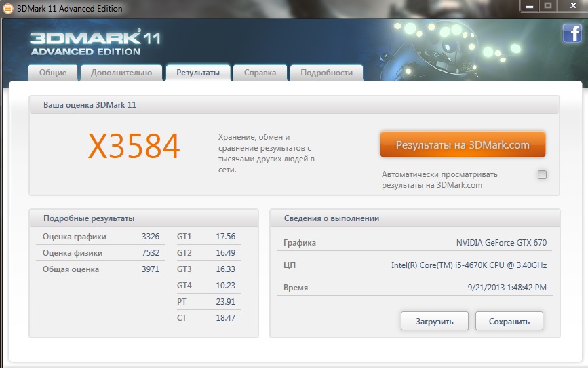Select the Результаты tab
The width and height of the screenshot is (588, 369).
[198, 73]
